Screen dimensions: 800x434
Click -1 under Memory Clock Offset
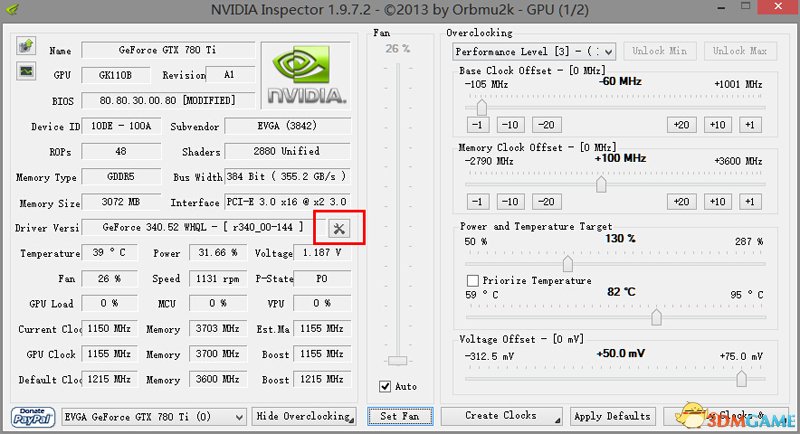click(478, 201)
